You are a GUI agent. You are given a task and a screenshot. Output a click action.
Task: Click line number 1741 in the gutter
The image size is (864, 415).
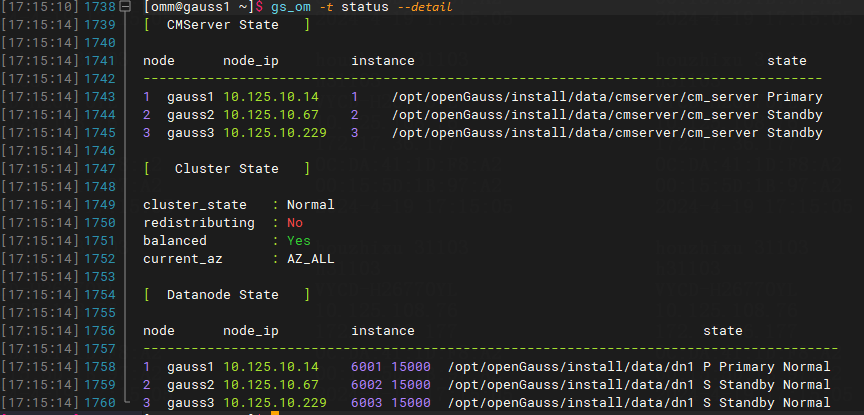pos(100,61)
